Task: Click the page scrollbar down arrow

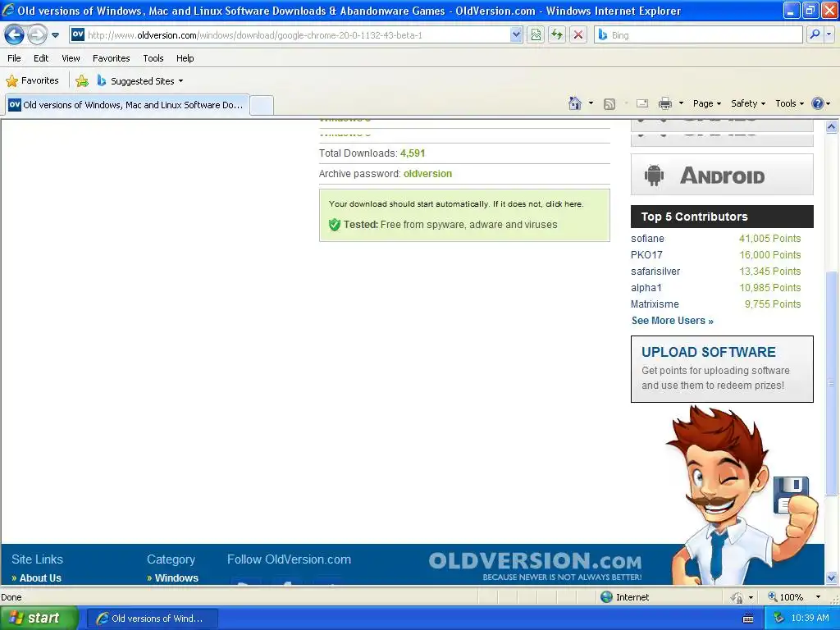Action: pyautogui.click(x=832, y=577)
